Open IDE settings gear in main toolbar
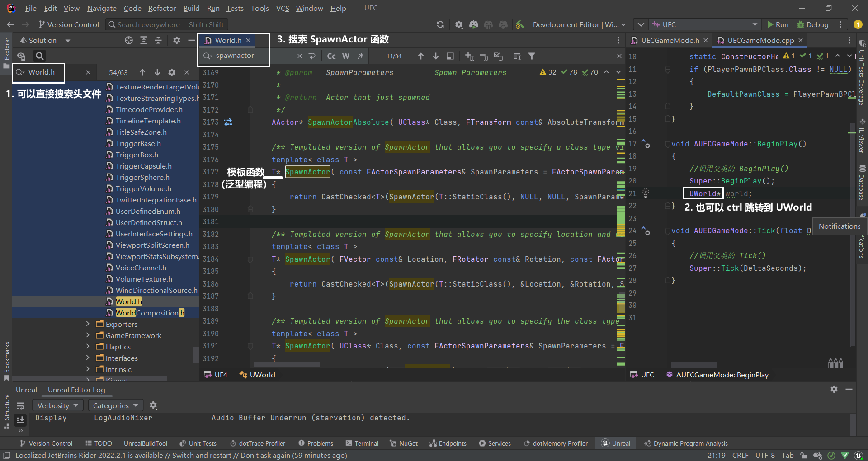Viewport: 868px width, 461px height. pos(459,25)
